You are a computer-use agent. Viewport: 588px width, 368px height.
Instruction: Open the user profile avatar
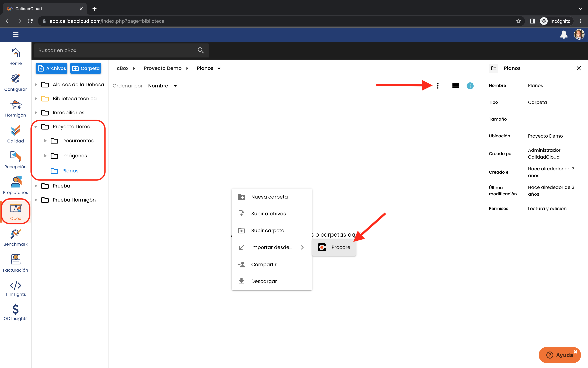tap(579, 35)
